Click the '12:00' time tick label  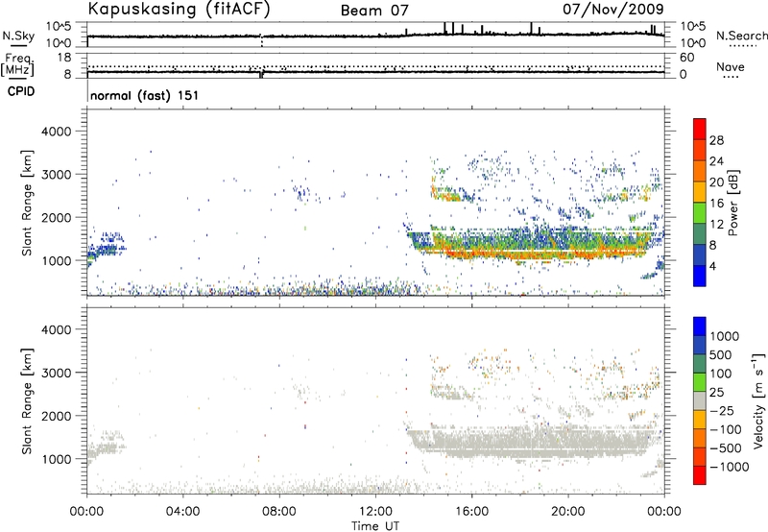click(x=375, y=512)
